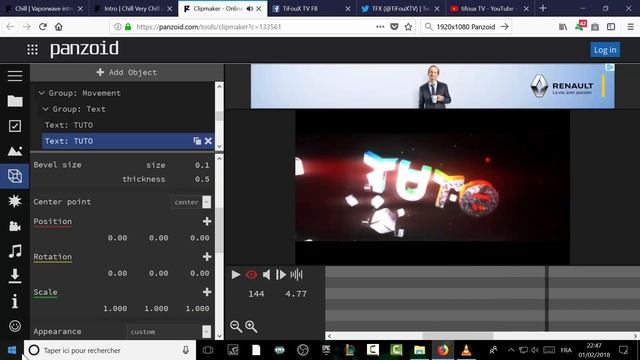Screen dimensions: 640x360
Task: Open VLC from the taskbar
Action: [466, 350]
